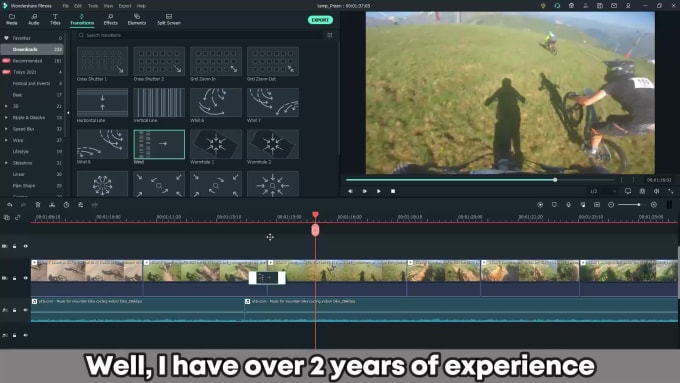
Task: Mute the first audio track
Action: point(26,310)
